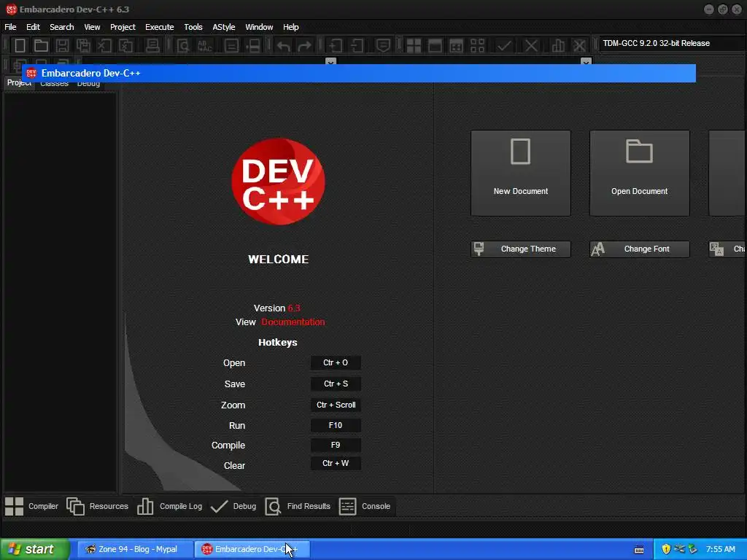This screenshot has height=560, width=747.
Task: Click the Delete Profiling Information toolbar icon
Action: click(579, 46)
